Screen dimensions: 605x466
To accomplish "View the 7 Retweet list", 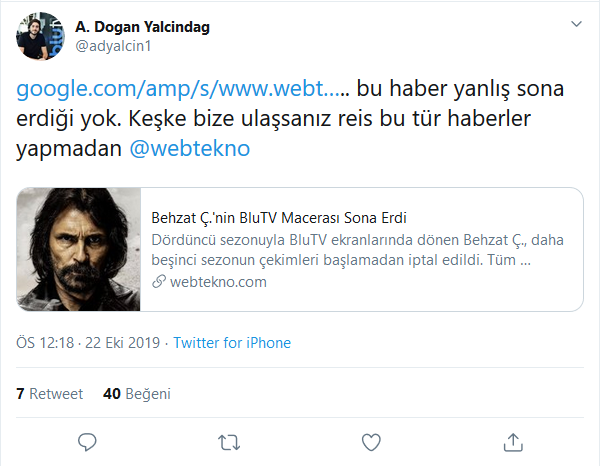I will coord(50,394).
